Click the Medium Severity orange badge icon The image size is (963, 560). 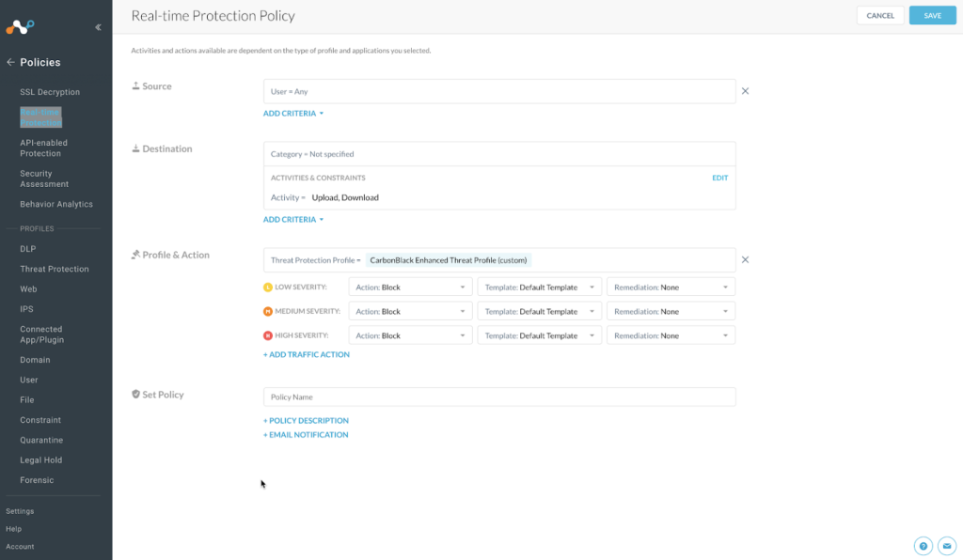click(268, 311)
